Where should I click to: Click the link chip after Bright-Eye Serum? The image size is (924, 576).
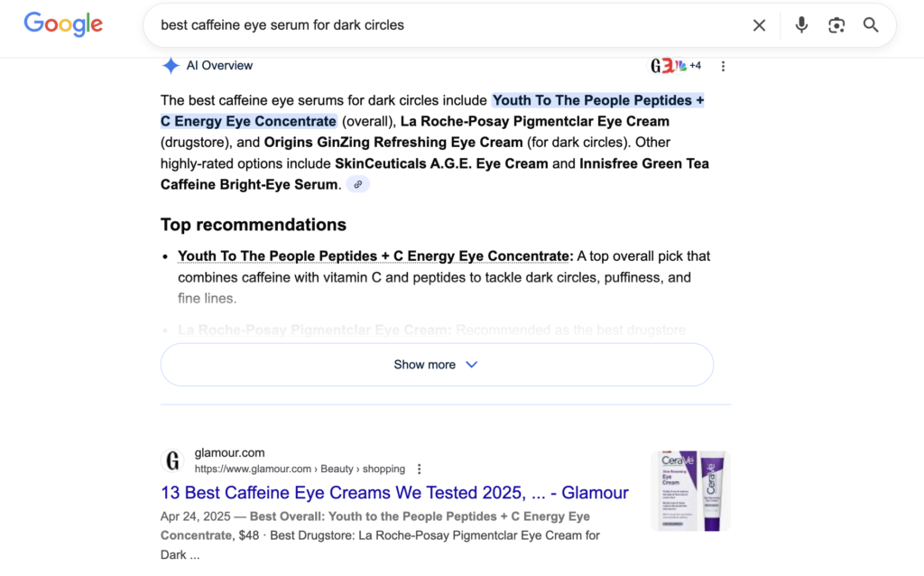click(358, 185)
